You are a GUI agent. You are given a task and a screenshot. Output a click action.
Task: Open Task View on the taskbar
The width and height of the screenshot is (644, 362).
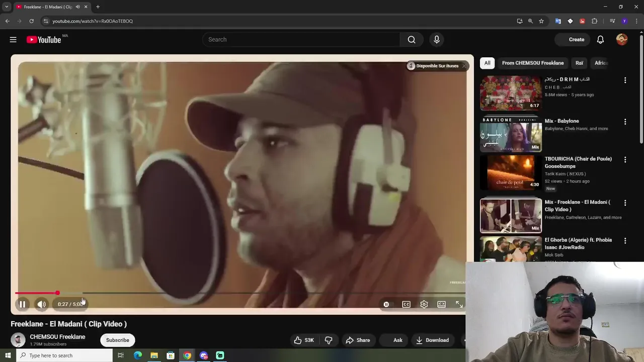121,355
